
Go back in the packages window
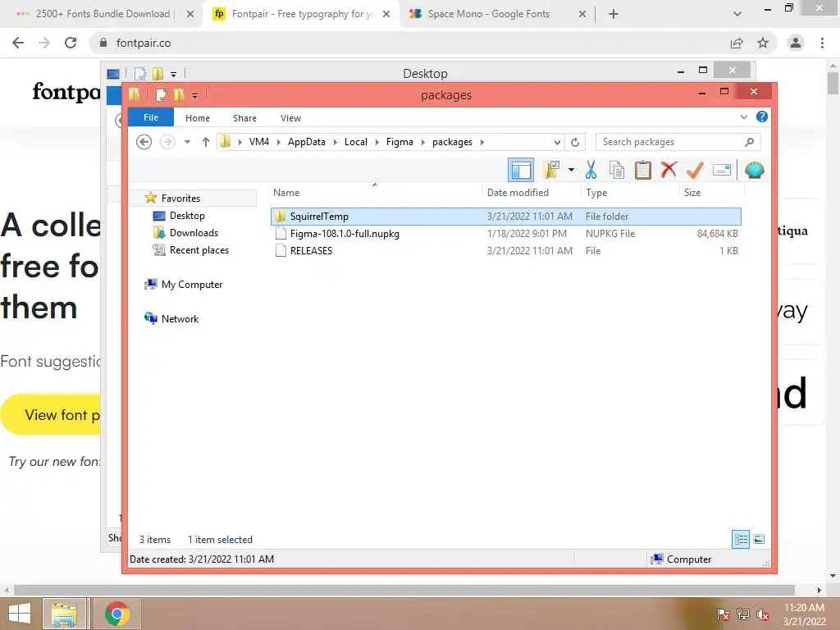(x=144, y=142)
